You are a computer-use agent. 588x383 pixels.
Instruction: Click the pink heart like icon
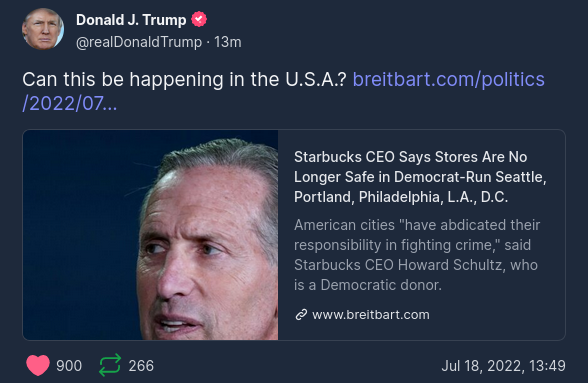[38, 365]
